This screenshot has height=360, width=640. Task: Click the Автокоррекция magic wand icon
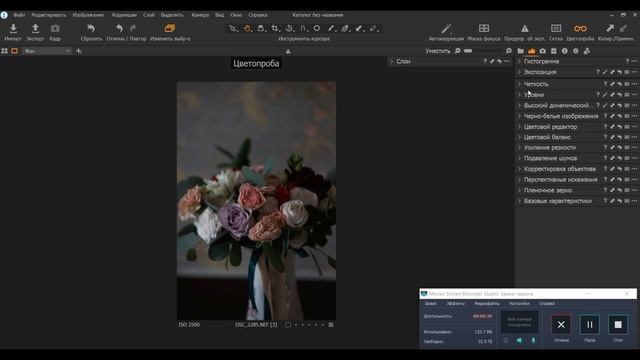(x=446, y=28)
